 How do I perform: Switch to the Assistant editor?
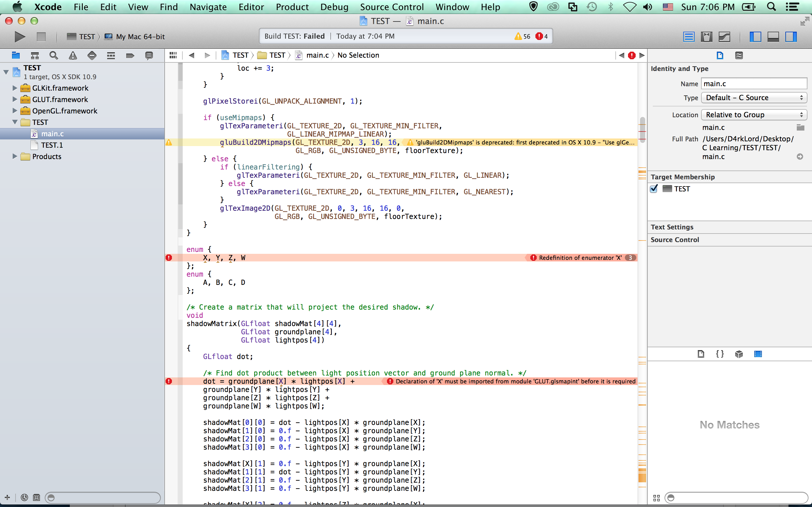click(706, 36)
